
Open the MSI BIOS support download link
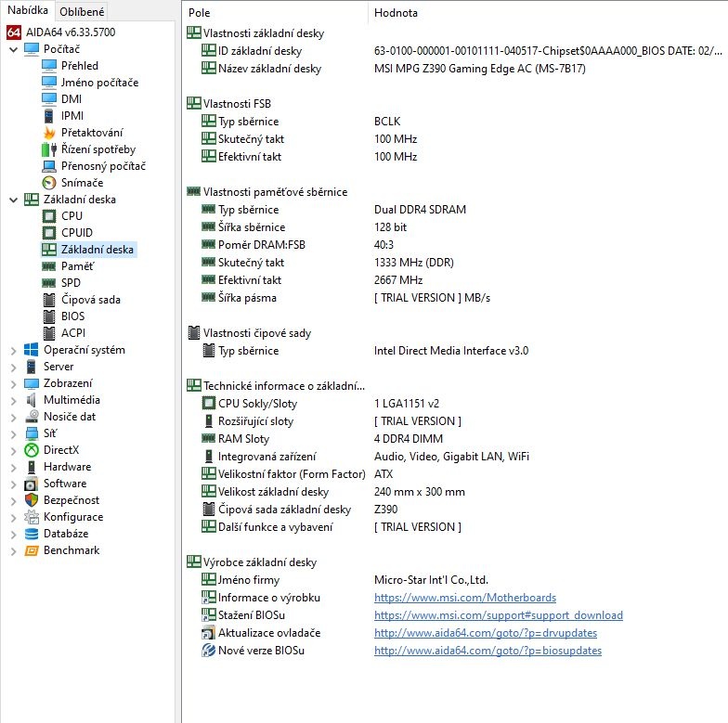click(498, 615)
